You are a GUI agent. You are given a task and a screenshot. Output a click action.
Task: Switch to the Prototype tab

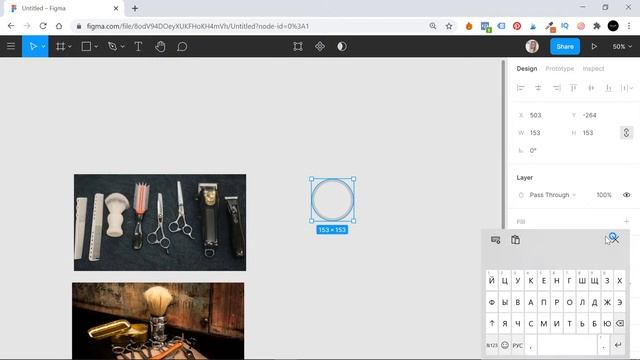tap(560, 69)
